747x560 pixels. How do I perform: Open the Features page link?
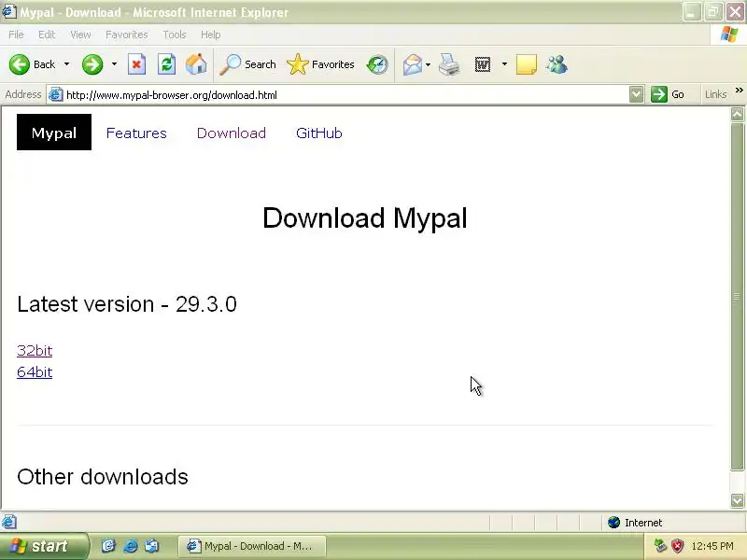coord(136,133)
